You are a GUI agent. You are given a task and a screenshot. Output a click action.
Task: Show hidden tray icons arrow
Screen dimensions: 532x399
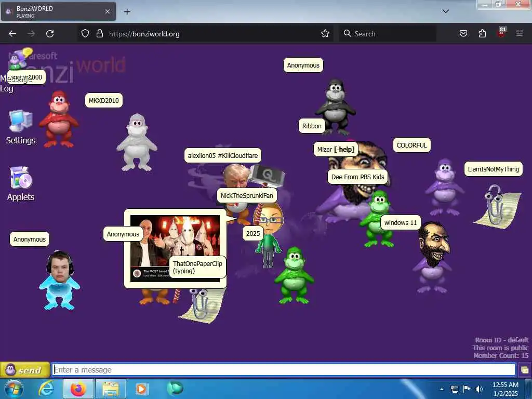[442, 389]
